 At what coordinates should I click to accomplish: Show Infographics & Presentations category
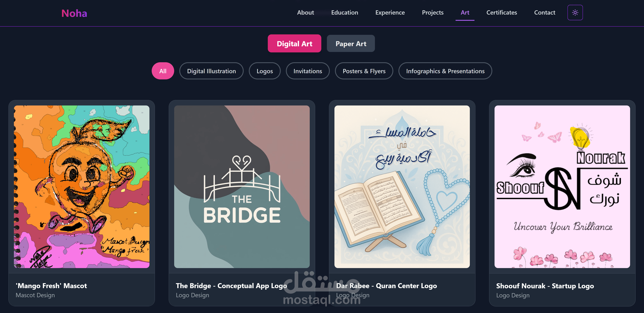445,71
